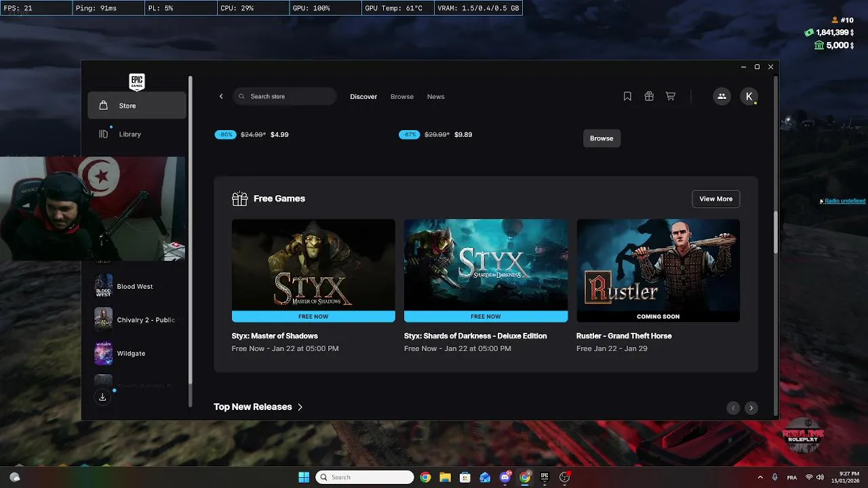Open the Windows Start menu
The image size is (868, 488).
(x=304, y=477)
